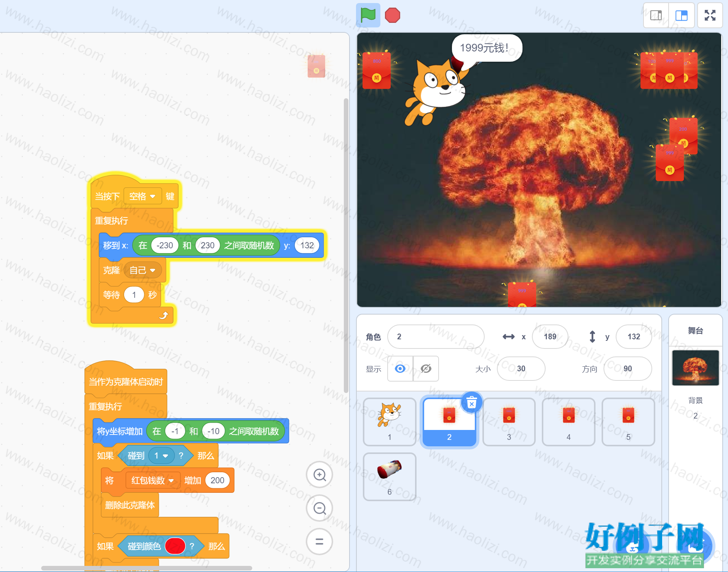Image resolution: width=728 pixels, height=572 pixels.
Task: Click the horizontal workspace scrollbar
Action: point(147,568)
